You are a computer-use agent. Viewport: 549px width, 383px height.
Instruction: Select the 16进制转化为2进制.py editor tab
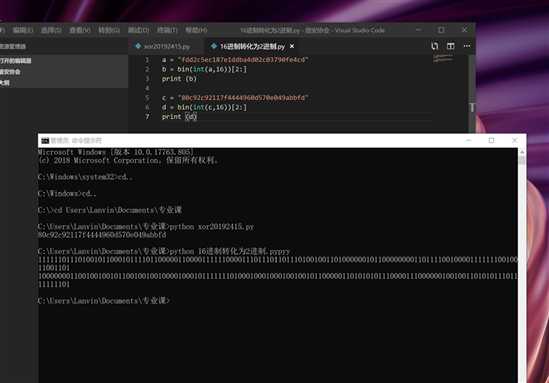252,46
